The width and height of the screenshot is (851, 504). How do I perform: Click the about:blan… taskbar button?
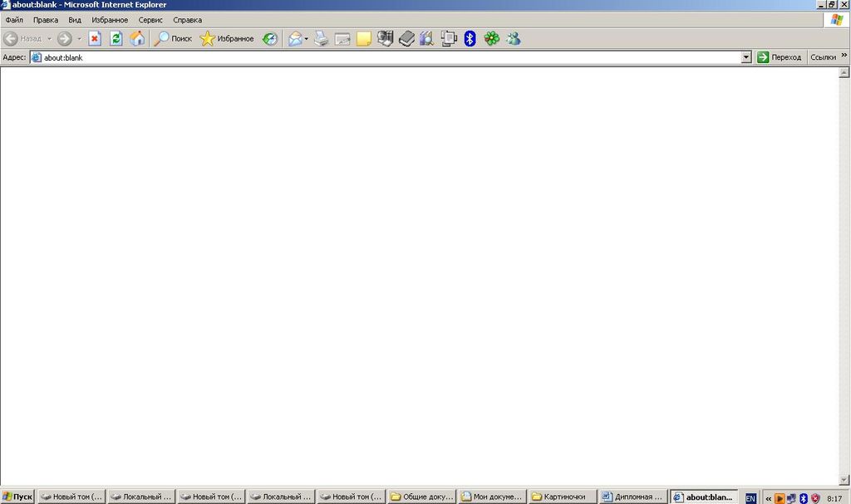pyautogui.click(x=704, y=497)
